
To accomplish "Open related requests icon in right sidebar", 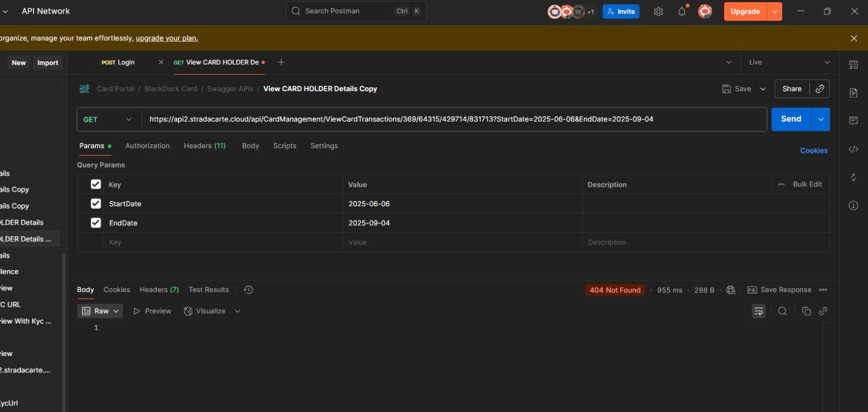I will (x=853, y=178).
